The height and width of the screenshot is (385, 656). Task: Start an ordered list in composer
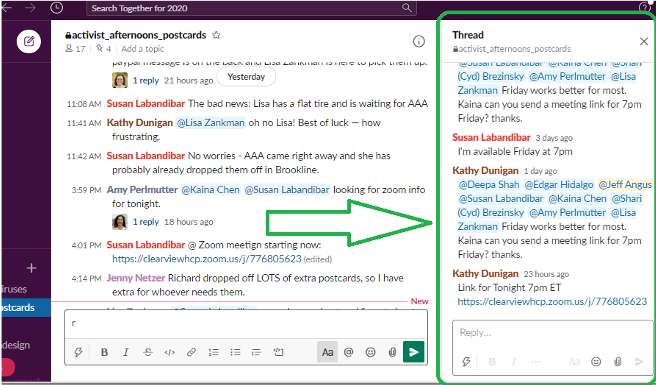pyautogui.click(x=213, y=352)
